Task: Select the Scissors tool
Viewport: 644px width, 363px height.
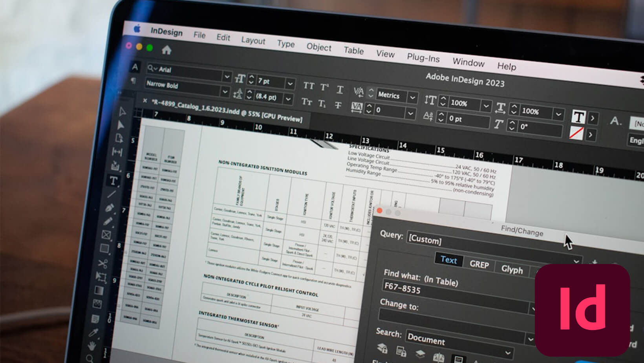Action: pos(103,263)
